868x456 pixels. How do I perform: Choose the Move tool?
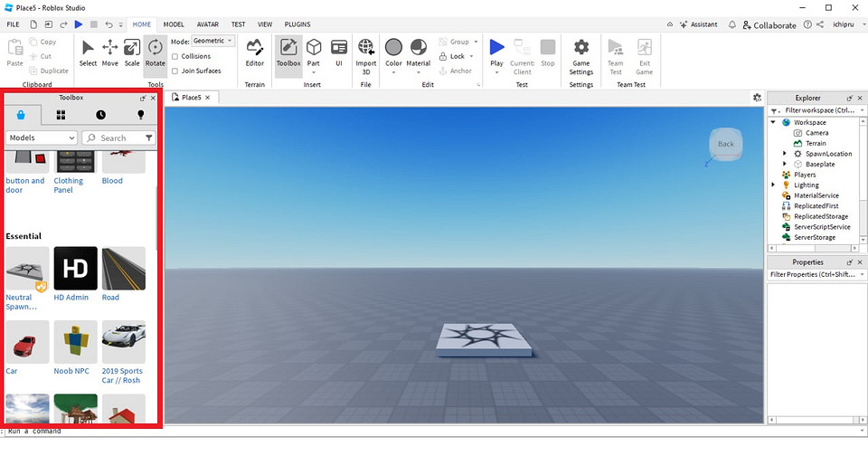click(109, 52)
